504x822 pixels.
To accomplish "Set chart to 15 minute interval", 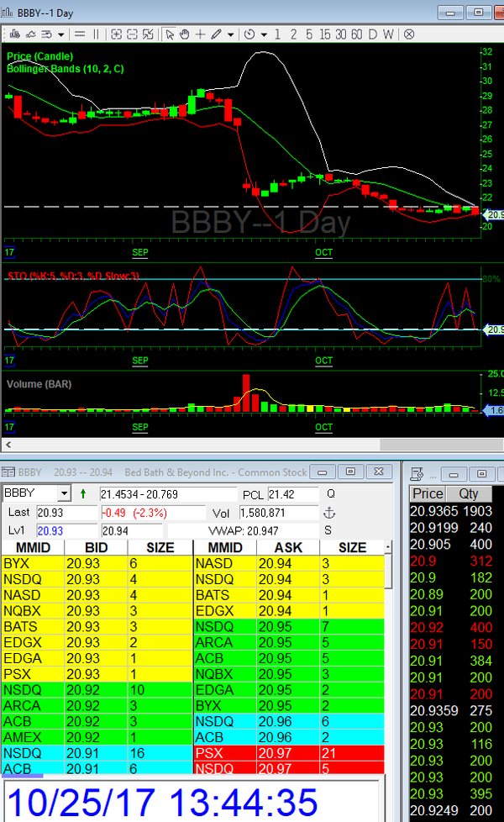I will [324, 34].
